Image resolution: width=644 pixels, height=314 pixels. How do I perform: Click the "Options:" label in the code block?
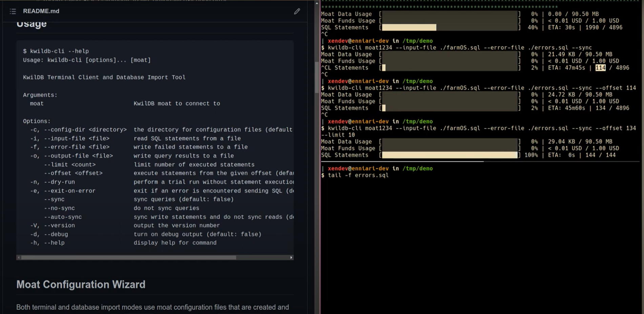pyautogui.click(x=37, y=121)
